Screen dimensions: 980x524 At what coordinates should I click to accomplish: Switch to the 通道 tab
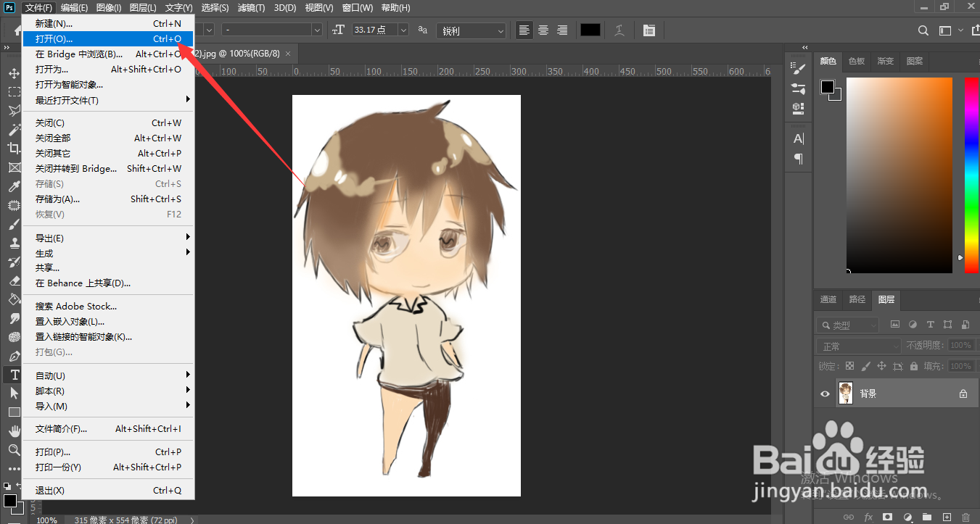point(828,299)
